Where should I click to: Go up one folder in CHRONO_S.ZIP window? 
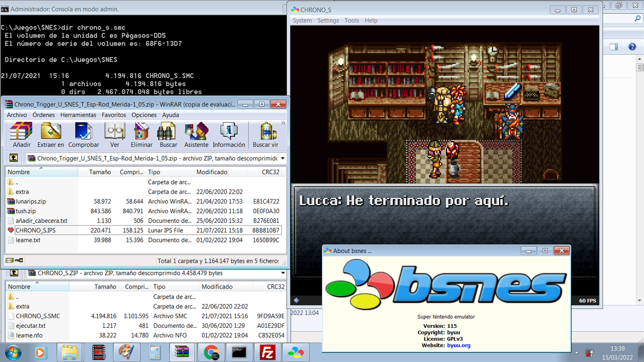click(x=14, y=273)
